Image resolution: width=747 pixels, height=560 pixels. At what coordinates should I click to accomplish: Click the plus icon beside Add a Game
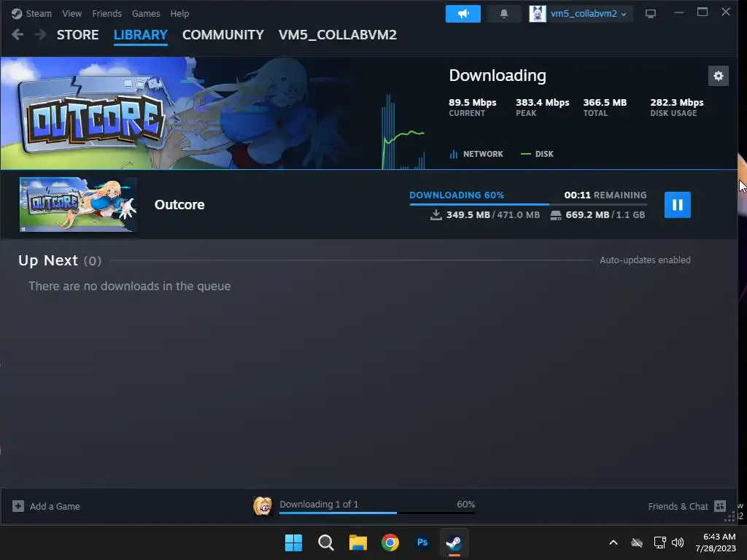click(x=18, y=506)
